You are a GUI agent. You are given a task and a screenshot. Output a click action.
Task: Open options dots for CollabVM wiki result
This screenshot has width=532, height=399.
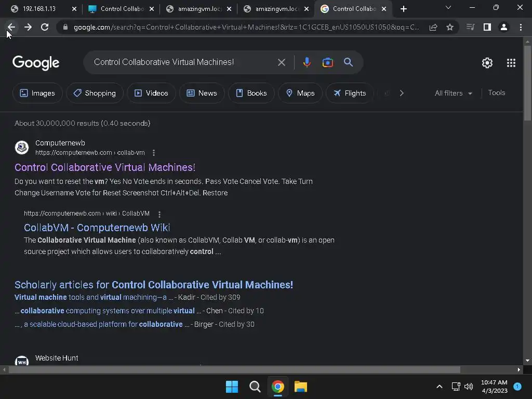tap(159, 214)
